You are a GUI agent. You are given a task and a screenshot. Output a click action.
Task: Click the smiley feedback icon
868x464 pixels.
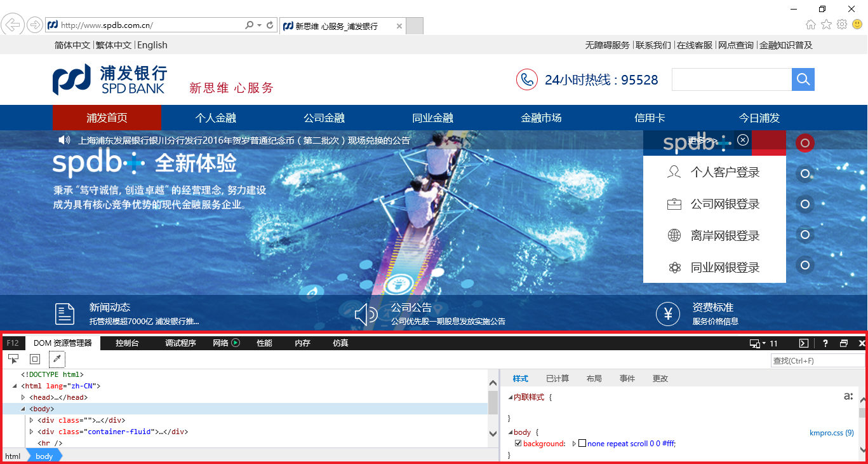(857, 25)
